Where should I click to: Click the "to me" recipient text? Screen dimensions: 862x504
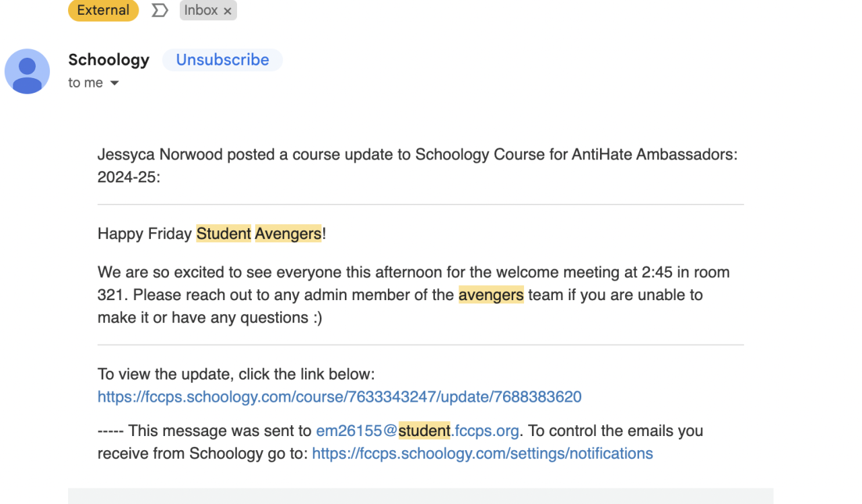coord(86,83)
